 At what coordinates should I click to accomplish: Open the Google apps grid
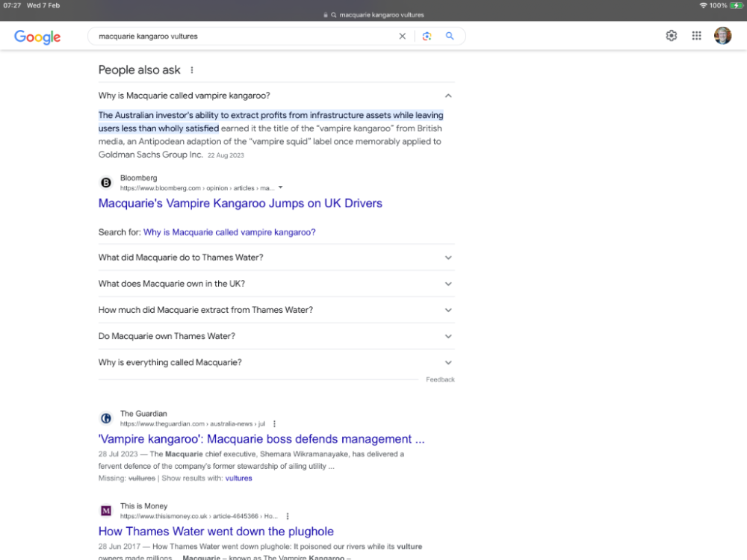(696, 36)
